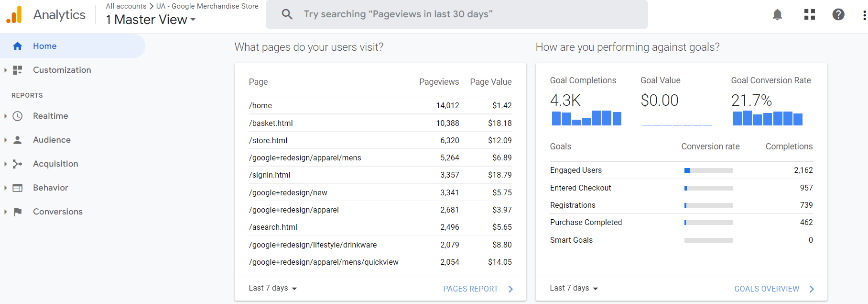Expand the Audience section arrow
This screenshot has height=304, width=868.
pyautogui.click(x=5, y=140)
